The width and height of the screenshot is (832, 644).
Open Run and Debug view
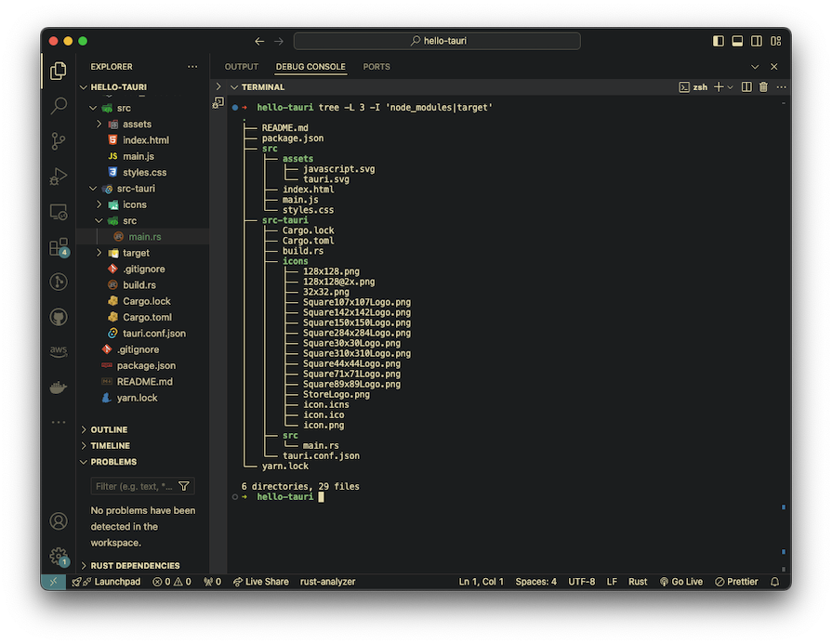(59, 177)
